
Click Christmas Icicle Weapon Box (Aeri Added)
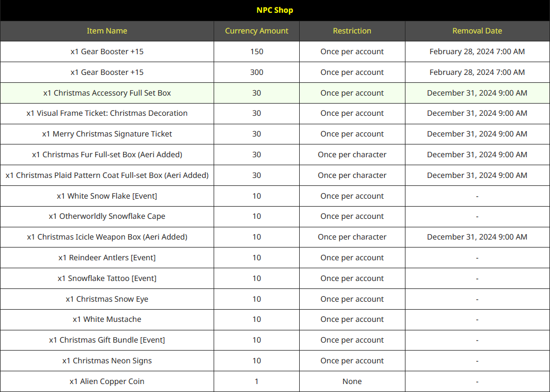click(x=107, y=237)
